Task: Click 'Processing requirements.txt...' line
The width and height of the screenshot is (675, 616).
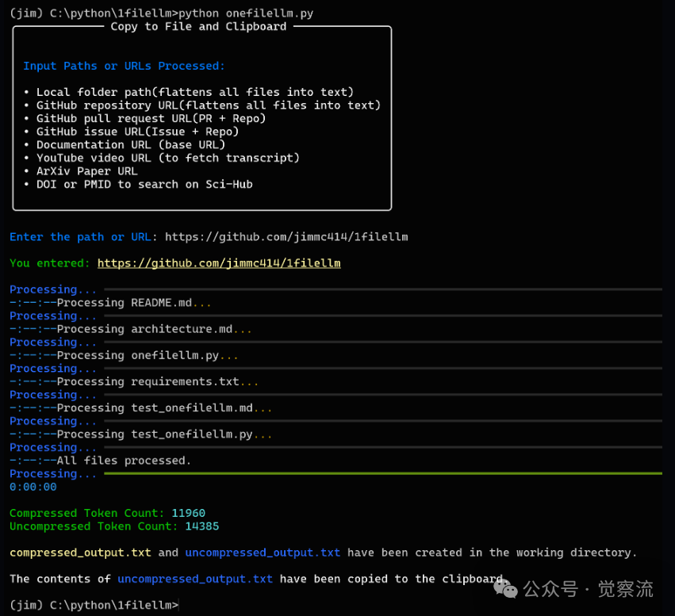Action: (x=158, y=381)
